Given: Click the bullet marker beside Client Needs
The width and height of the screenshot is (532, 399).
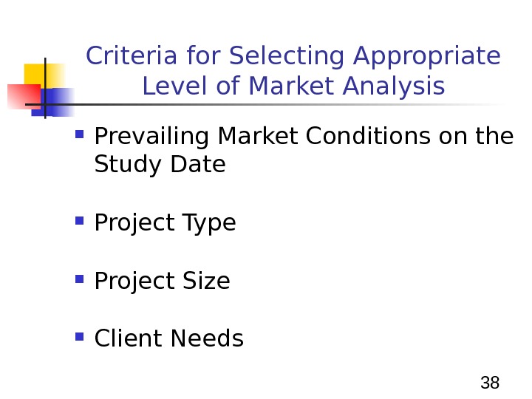Looking at the screenshot, I should pos(81,338).
